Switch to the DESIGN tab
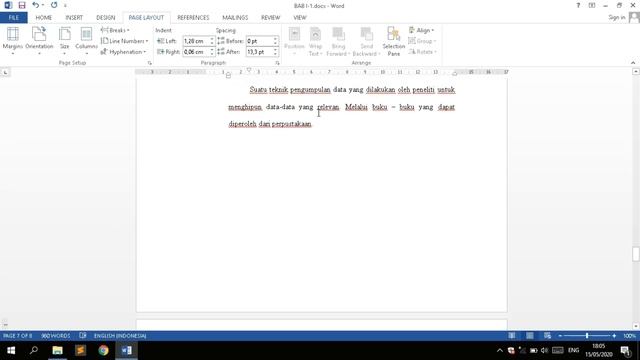This screenshot has width=640, height=360. point(105,18)
